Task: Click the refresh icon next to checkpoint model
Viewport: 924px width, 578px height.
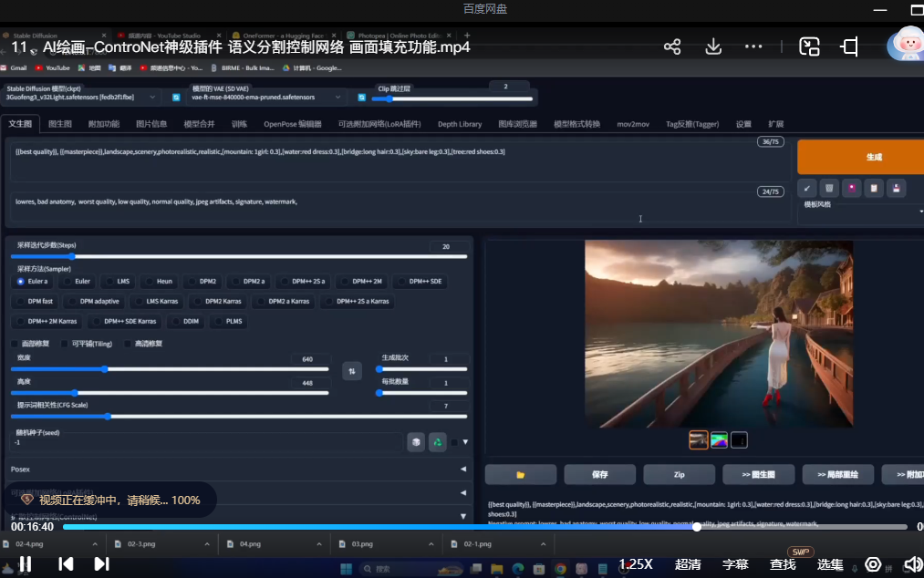Action: 176,98
